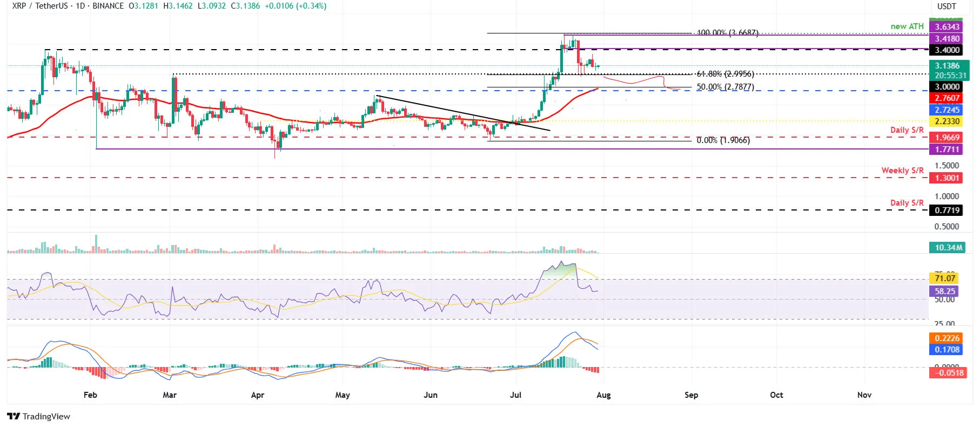This screenshot has width=980, height=428.
Task: Click the orange 0.2226 MACD value label
Action: 947,338
